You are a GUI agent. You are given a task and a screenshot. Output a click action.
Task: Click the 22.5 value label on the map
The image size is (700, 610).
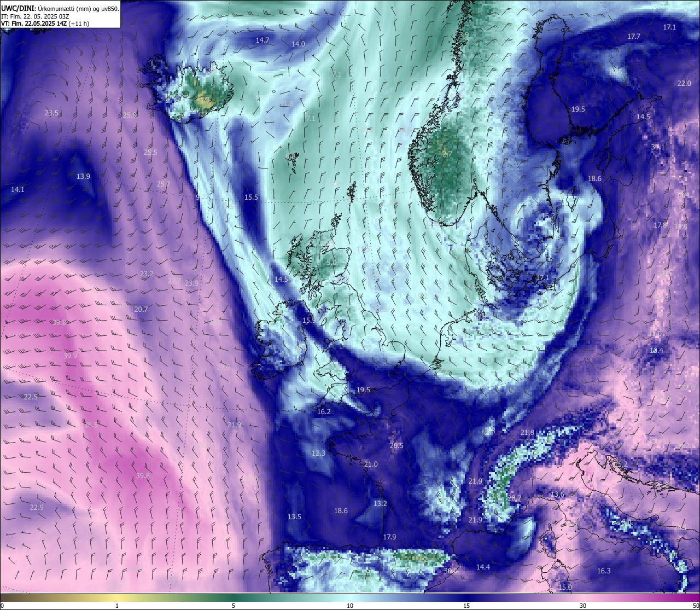pyautogui.click(x=31, y=397)
